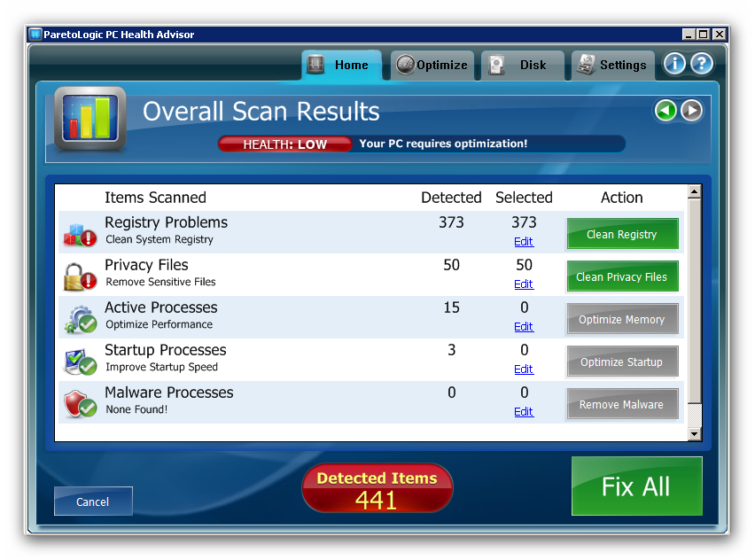Maximize the PC Health Advisor window
The image size is (755, 560).
[x=704, y=35]
